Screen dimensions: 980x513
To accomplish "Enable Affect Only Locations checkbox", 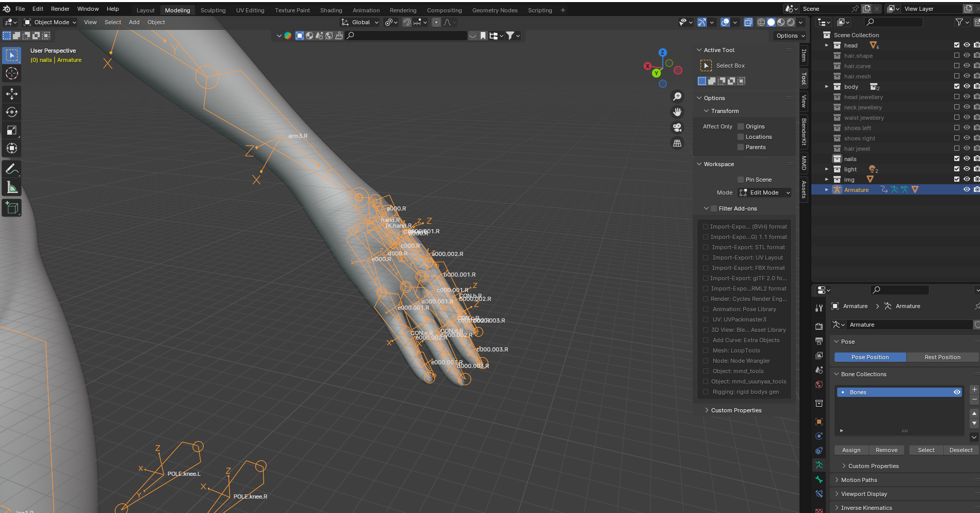I will click(x=741, y=137).
